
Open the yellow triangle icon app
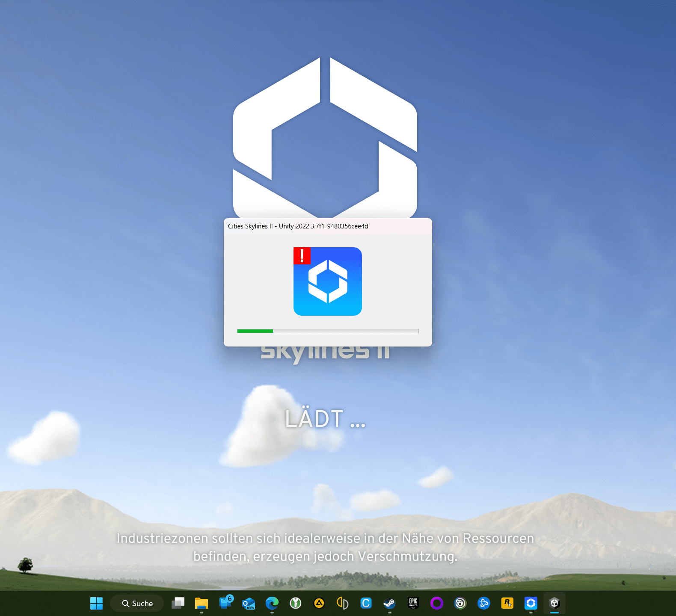(x=319, y=603)
